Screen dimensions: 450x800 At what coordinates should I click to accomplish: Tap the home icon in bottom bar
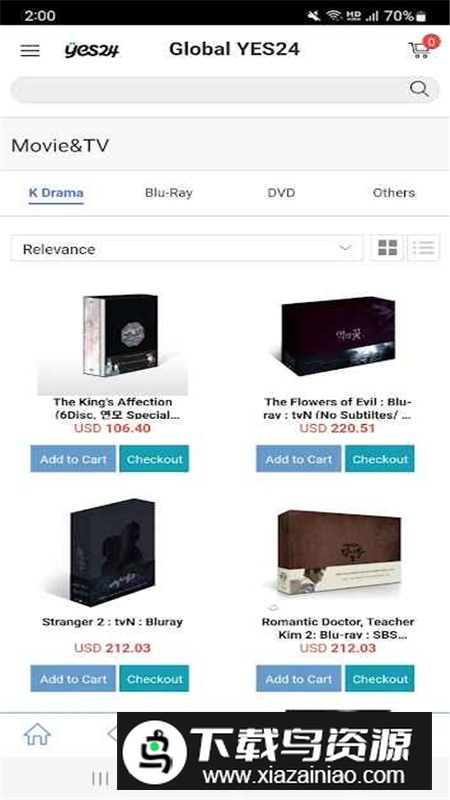tap(37, 735)
